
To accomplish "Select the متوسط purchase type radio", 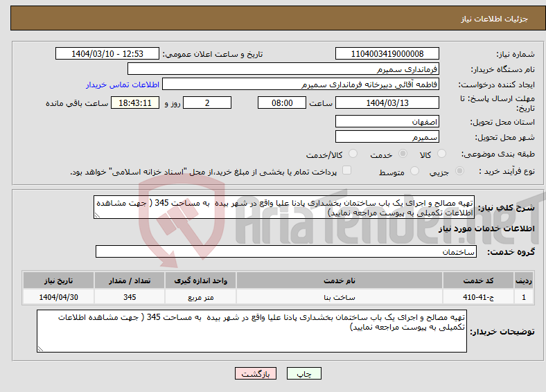I will tap(414, 171).
